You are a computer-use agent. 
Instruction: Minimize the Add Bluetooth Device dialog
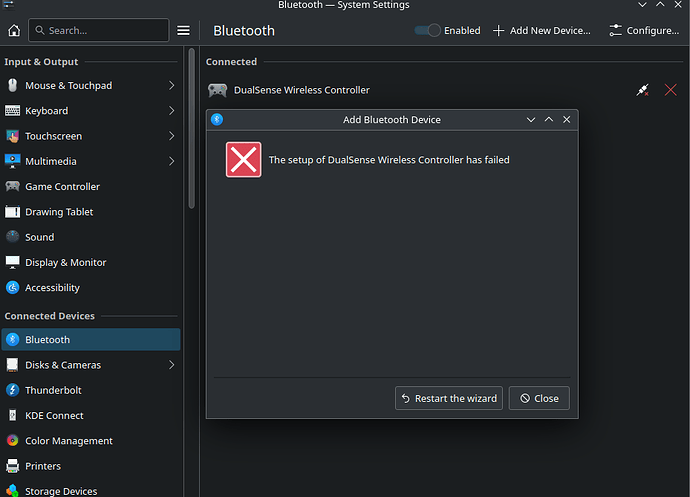tap(531, 120)
